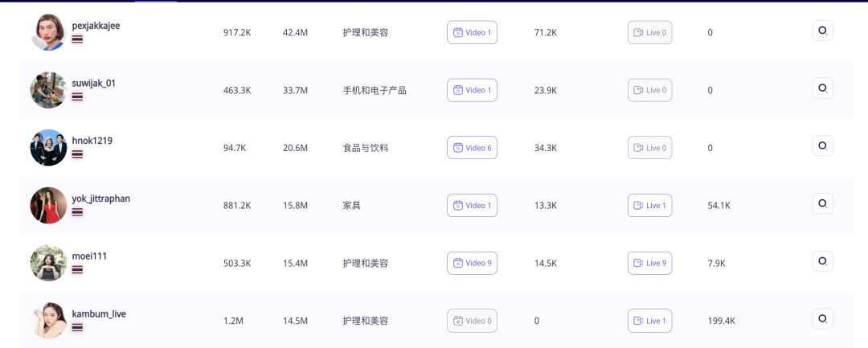Click Thailand flag under pexjakkajee

[x=77, y=39]
